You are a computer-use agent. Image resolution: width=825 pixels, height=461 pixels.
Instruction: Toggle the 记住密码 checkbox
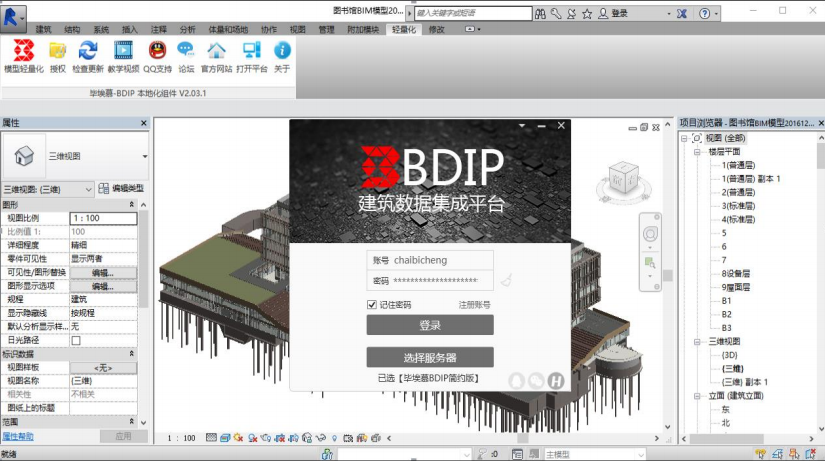[x=371, y=305]
